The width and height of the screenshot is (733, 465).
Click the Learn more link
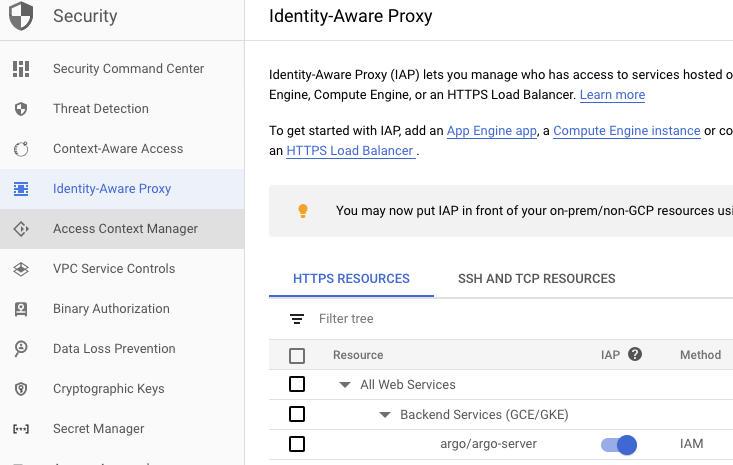pos(612,95)
